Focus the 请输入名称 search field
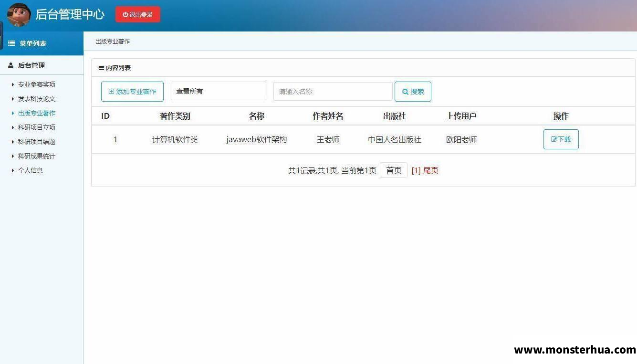This screenshot has width=637, height=364. coord(333,91)
